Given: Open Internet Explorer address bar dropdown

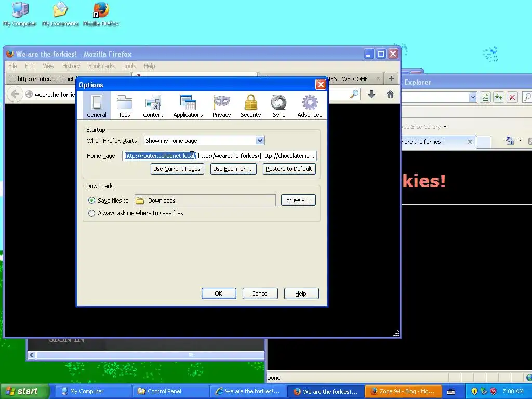Looking at the screenshot, I should click(x=473, y=97).
